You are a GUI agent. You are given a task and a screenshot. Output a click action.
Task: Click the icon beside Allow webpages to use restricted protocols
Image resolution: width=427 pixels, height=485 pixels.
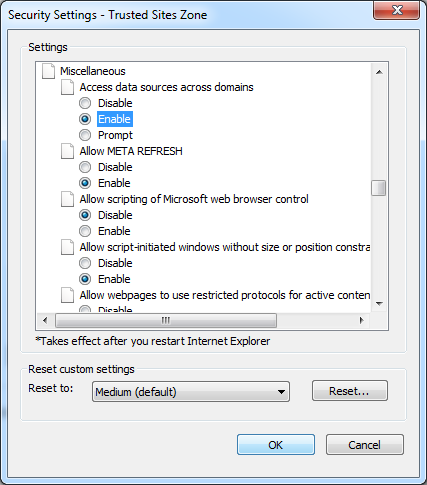point(67,295)
